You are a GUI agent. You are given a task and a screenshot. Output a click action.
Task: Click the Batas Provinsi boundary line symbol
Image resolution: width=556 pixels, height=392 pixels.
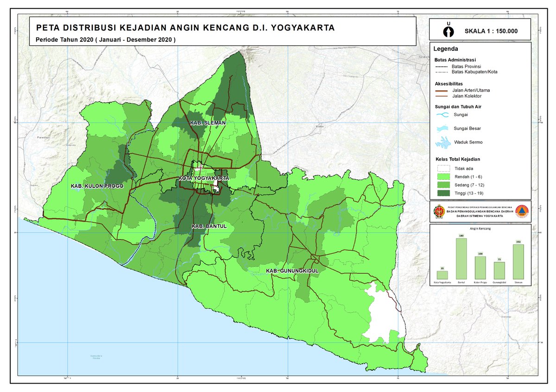pos(442,68)
